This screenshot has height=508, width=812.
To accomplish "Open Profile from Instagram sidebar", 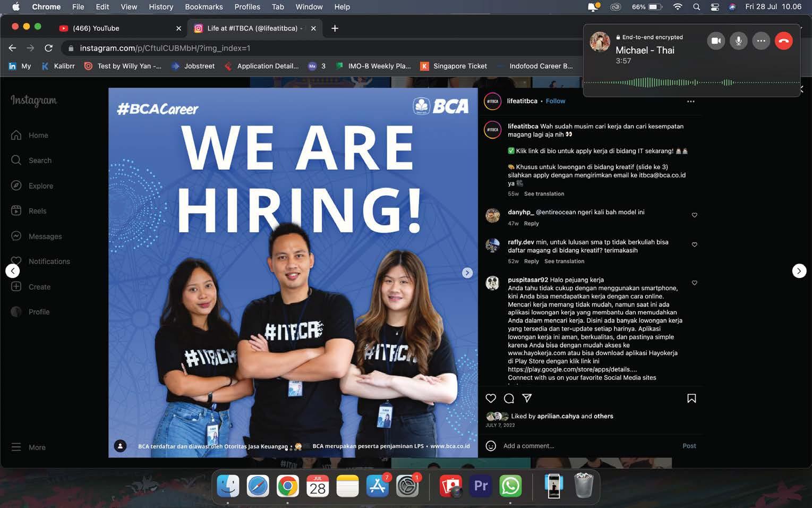I will (30, 312).
